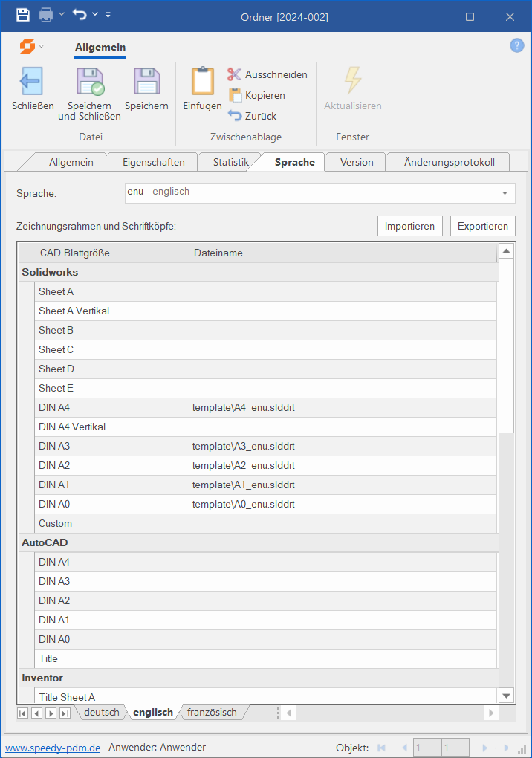532x758 pixels.
Task: Open the Änderungsprotokoll tab
Action: pyautogui.click(x=449, y=162)
